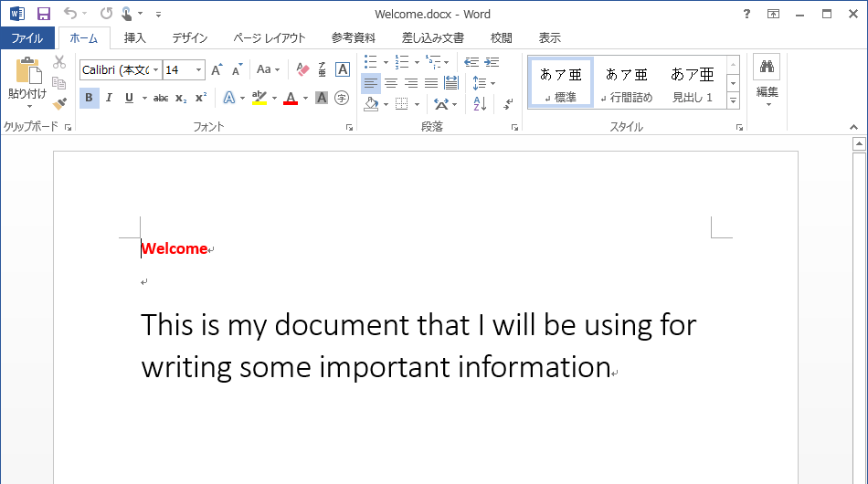
Task: Open the phonetic guide (ruby) tool
Action: (x=323, y=69)
